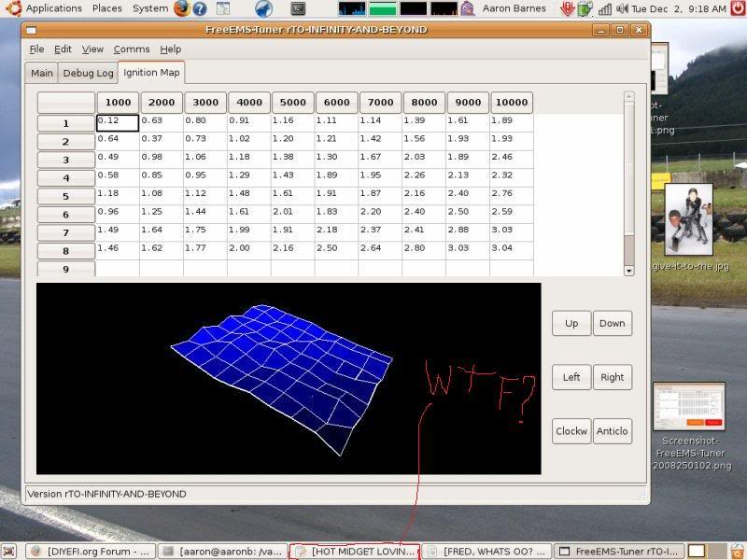The height and width of the screenshot is (560, 747).
Task: Select the cell in row 2 under 3000
Action: pos(204,140)
